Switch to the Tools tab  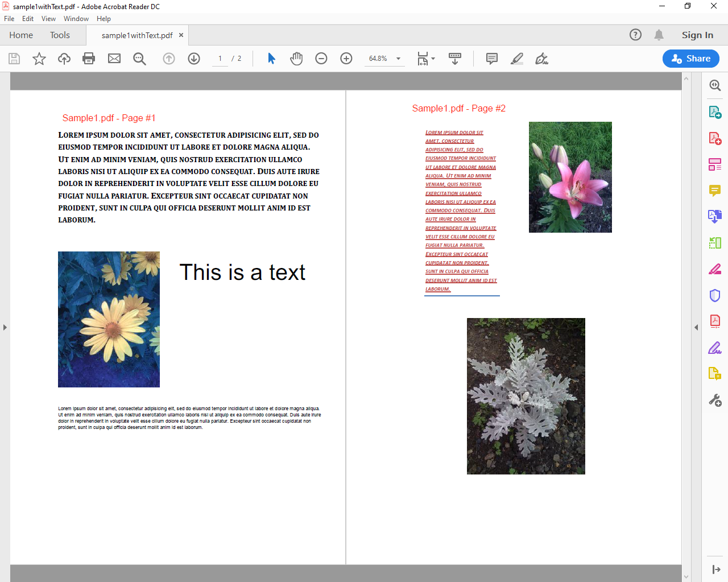point(60,35)
